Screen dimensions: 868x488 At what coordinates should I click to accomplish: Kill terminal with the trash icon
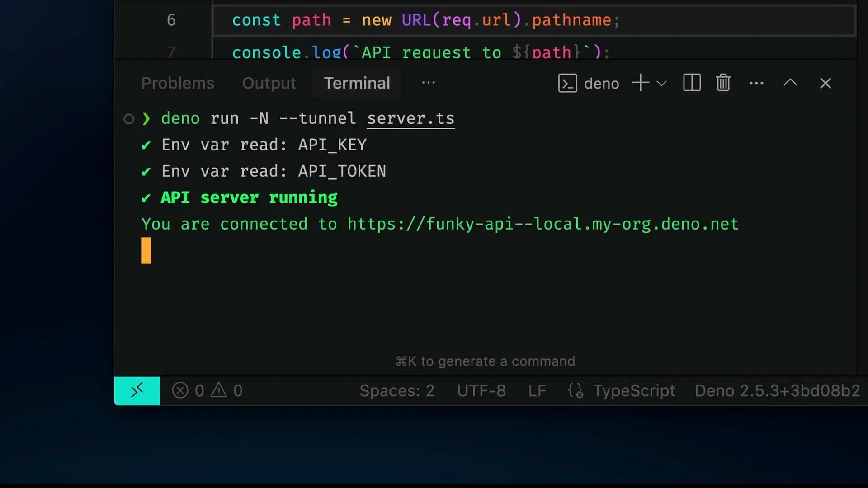(x=723, y=83)
